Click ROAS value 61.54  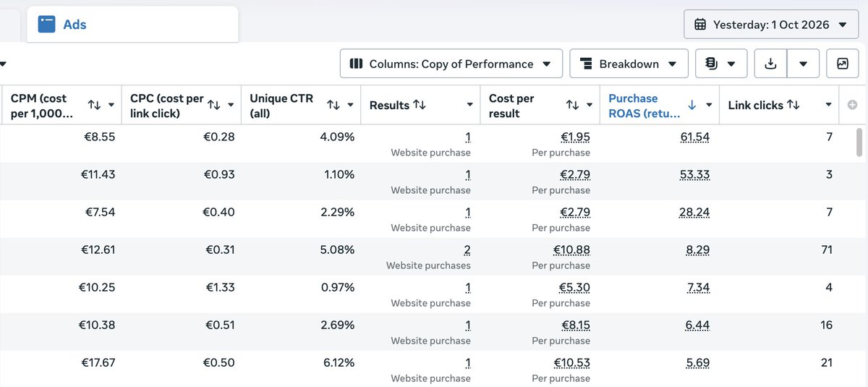coord(695,137)
